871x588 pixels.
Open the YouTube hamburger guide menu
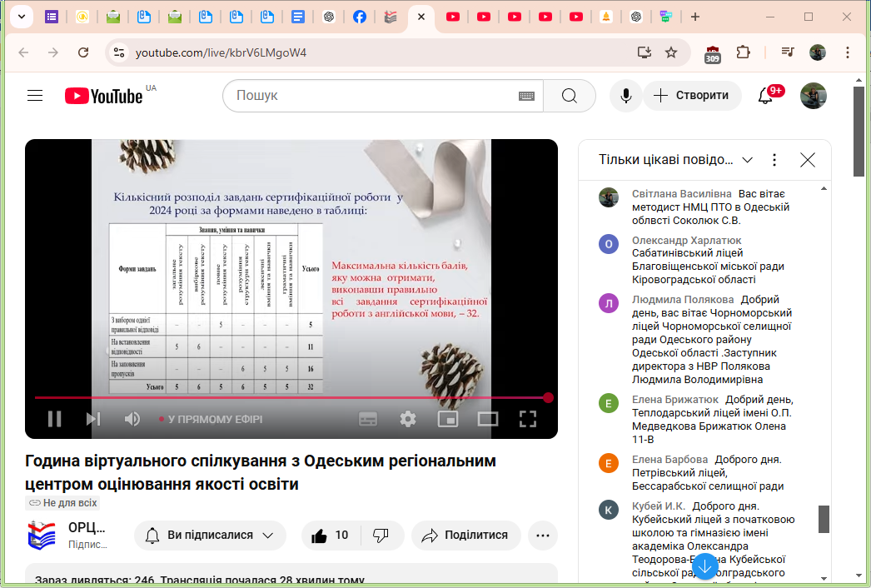click(x=35, y=96)
